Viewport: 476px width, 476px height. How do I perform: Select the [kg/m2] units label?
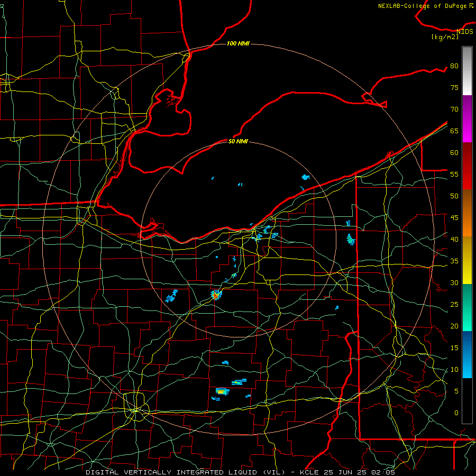click(x=445, y=37)
